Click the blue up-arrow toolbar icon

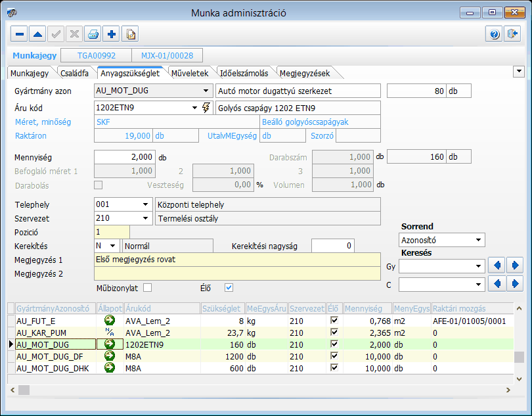pos(37,34)
